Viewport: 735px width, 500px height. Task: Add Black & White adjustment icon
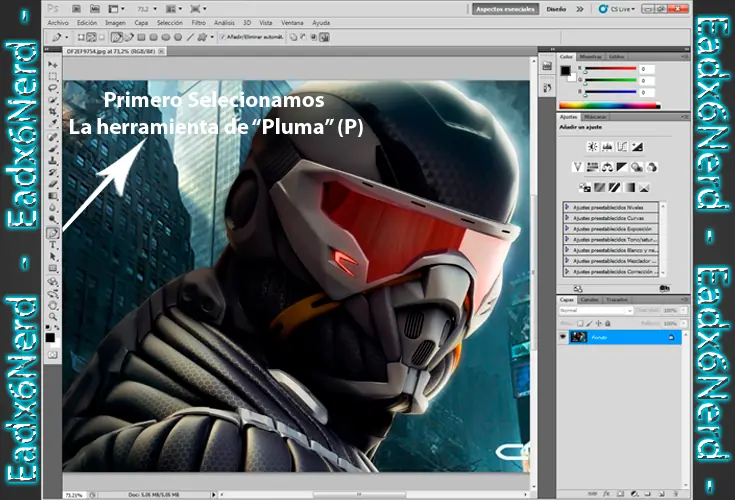(x=622, y=167)
